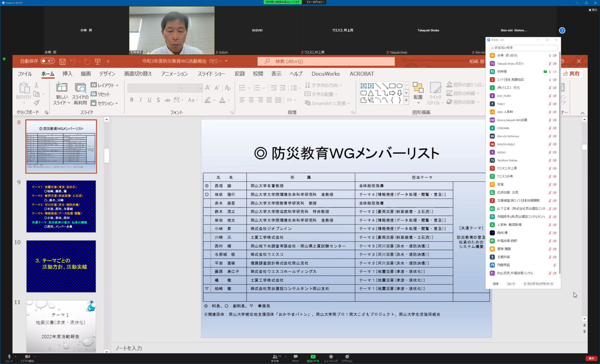Click the red Leave (退出) meeting button

click(x=591, y=358)
